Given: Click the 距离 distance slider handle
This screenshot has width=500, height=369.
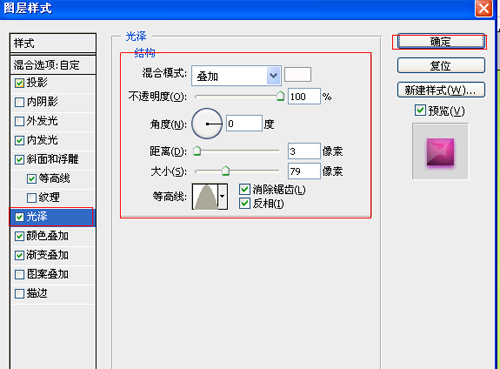Looking at the screenshot, I should [x=197, y=151].
